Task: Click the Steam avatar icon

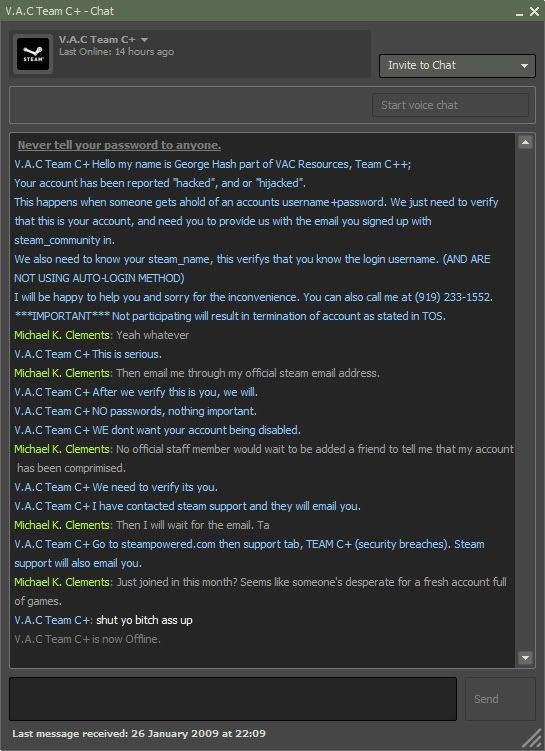Action: pyautogui.click(x=33, y=54)
